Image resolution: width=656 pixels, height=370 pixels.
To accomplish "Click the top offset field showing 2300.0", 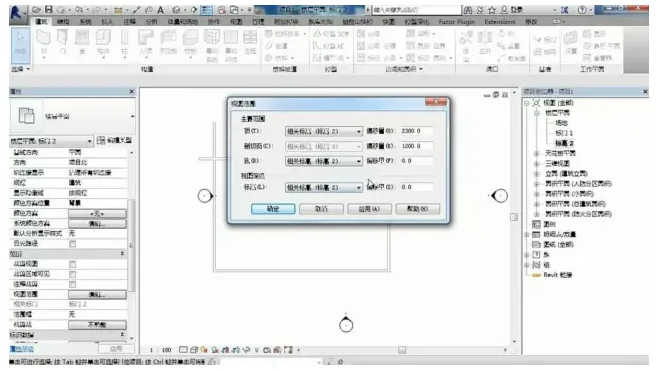I will [416, 131].
